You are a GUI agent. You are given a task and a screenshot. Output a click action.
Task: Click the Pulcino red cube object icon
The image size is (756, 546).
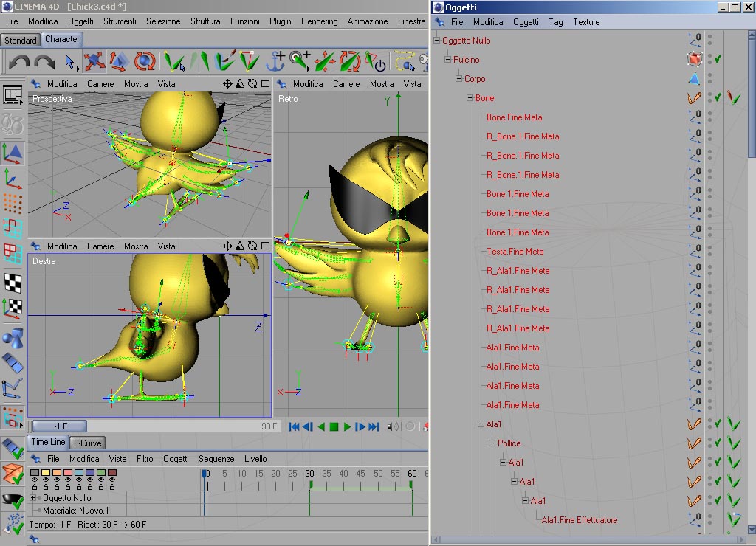(694, 59)
